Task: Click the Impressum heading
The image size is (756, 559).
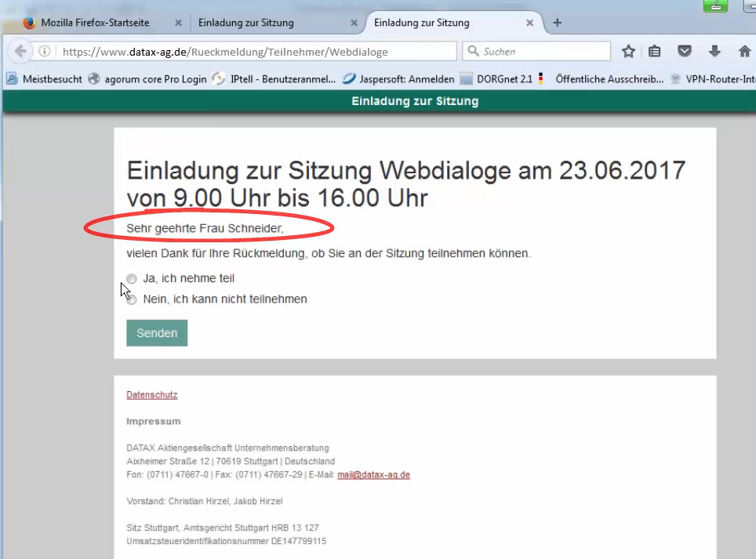Action: pos(154,421)
